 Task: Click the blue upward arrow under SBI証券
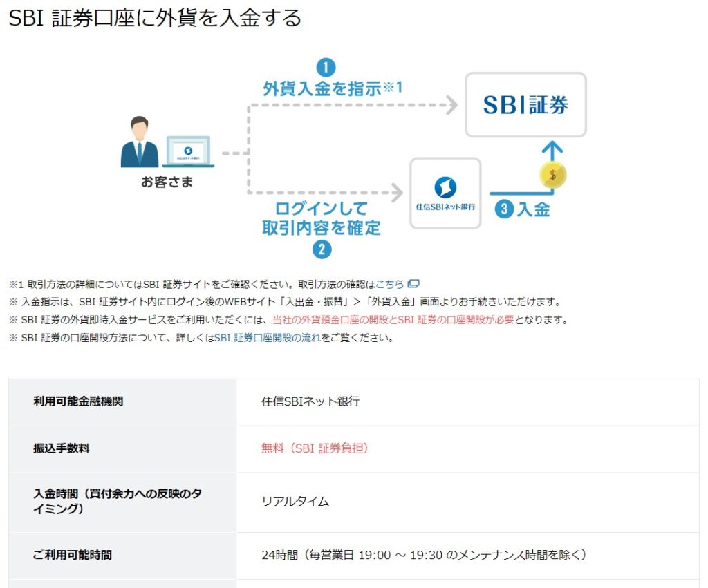tap(552, 150)
